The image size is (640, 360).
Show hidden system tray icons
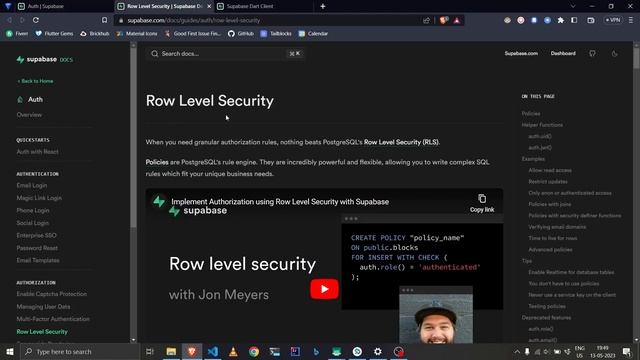coord(517,351)
